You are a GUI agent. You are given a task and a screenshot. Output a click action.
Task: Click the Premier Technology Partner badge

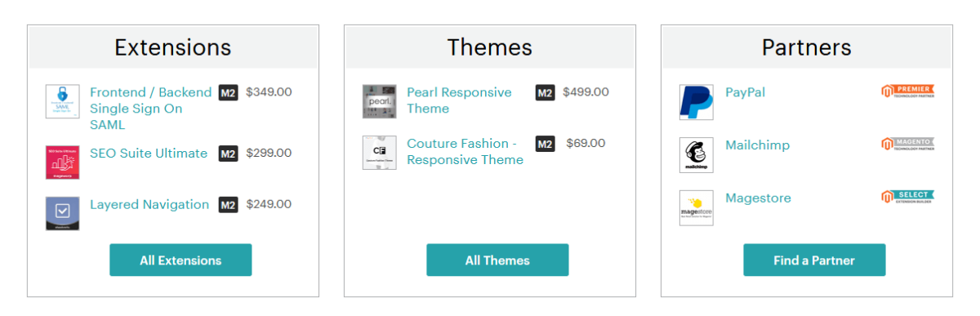pos(907,91)
